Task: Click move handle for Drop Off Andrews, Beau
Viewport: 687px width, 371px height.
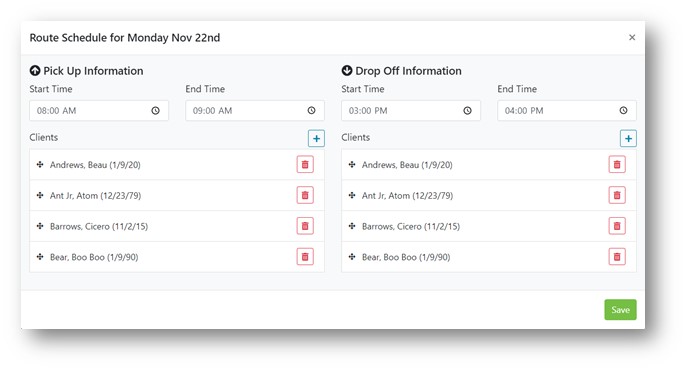Action: (352, 165)
